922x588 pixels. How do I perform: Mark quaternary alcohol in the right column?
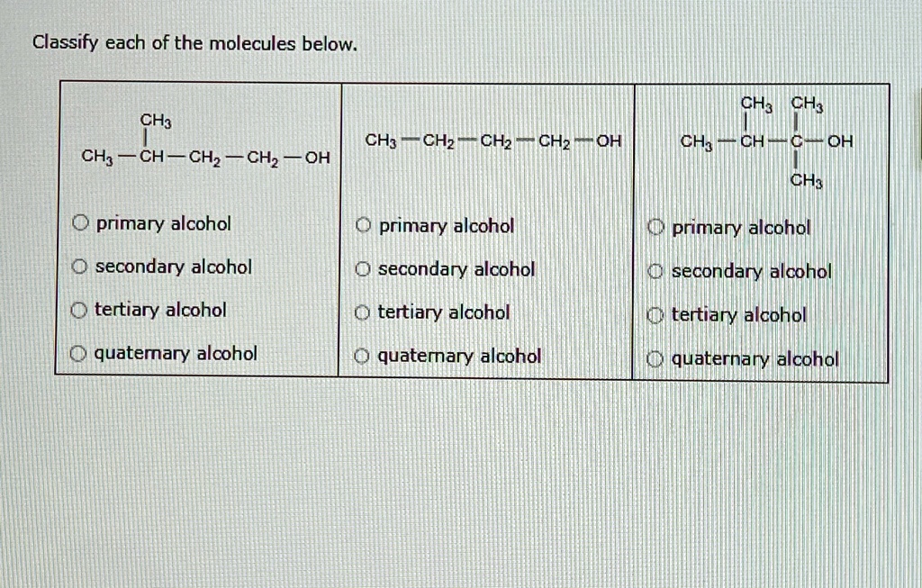pos(657,360)
